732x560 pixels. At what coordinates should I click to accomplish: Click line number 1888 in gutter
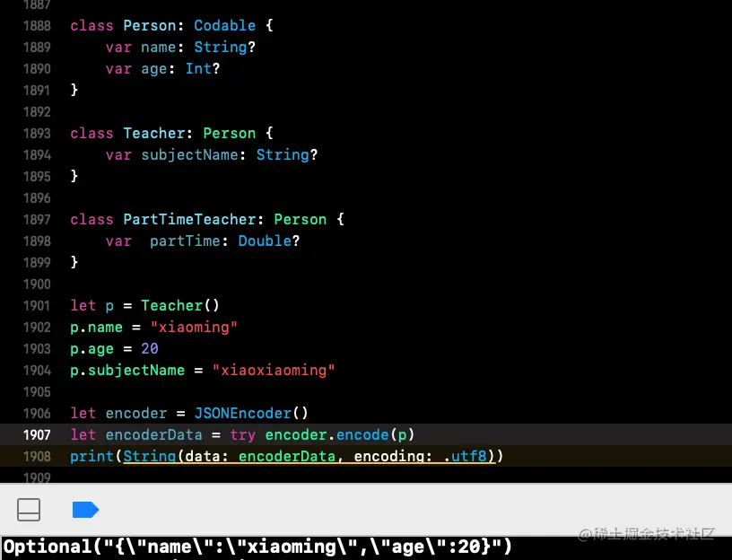click(37, 26)
